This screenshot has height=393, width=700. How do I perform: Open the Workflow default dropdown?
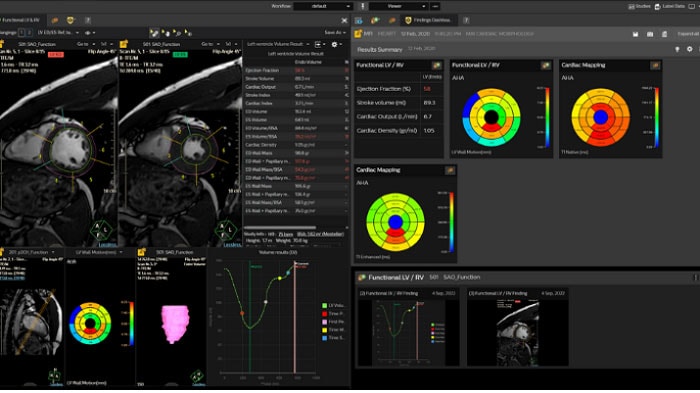pos(323,6)
